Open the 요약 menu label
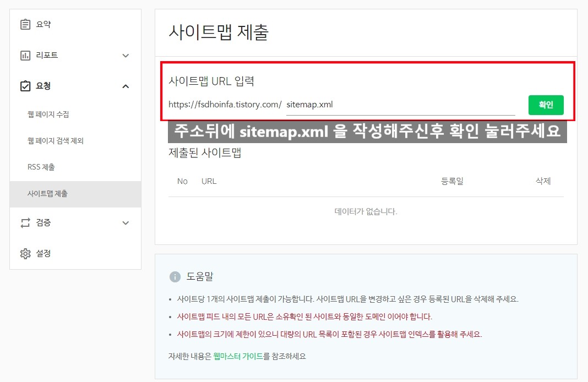The image size is (588, 382). click(x=43, y=24)
